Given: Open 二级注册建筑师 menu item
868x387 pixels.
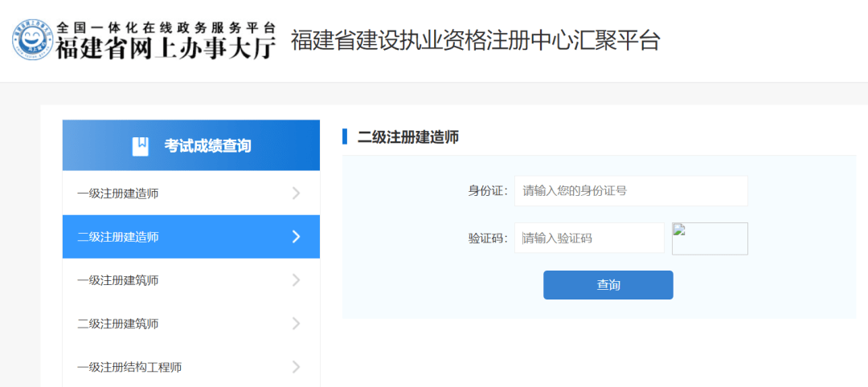Looking at the screenshot, I should click(191, 324).
